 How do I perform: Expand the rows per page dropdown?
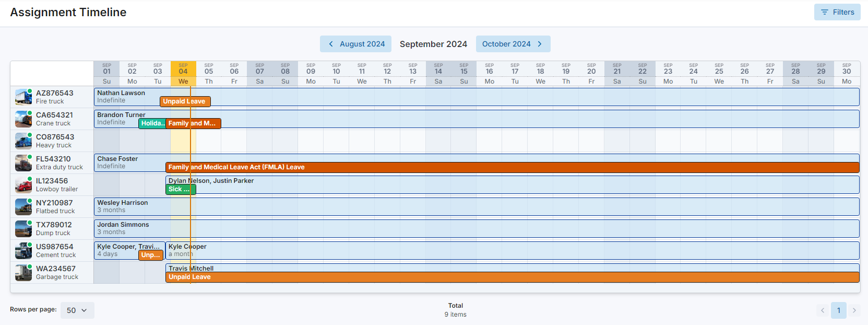tap(77, 310)
